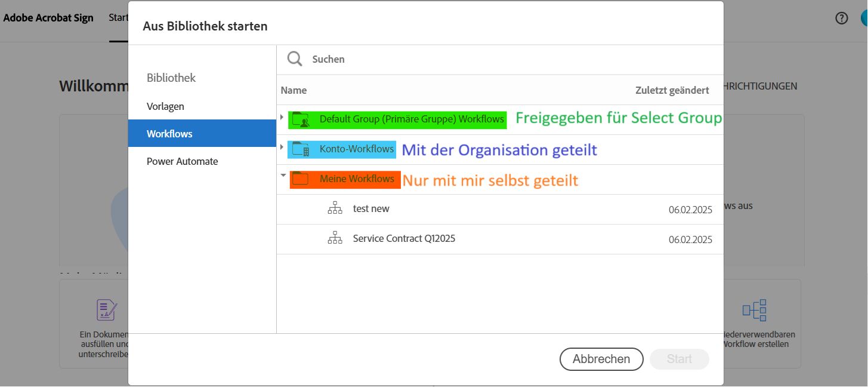Image resolution: width=868 pixels, height=387 pixels.
Task: Click workflow icon beside test new
Action: 335,208
